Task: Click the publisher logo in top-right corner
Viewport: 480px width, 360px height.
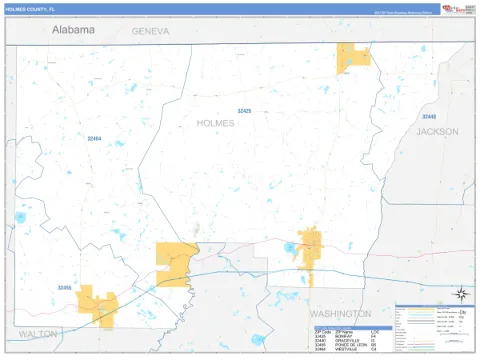Action: click(459, 9)
